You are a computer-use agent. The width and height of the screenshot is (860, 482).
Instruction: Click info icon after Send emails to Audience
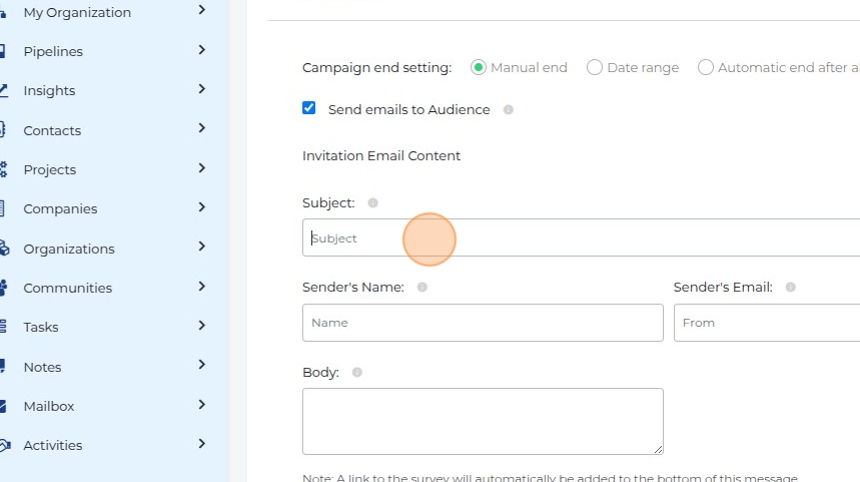pos(508,110)
